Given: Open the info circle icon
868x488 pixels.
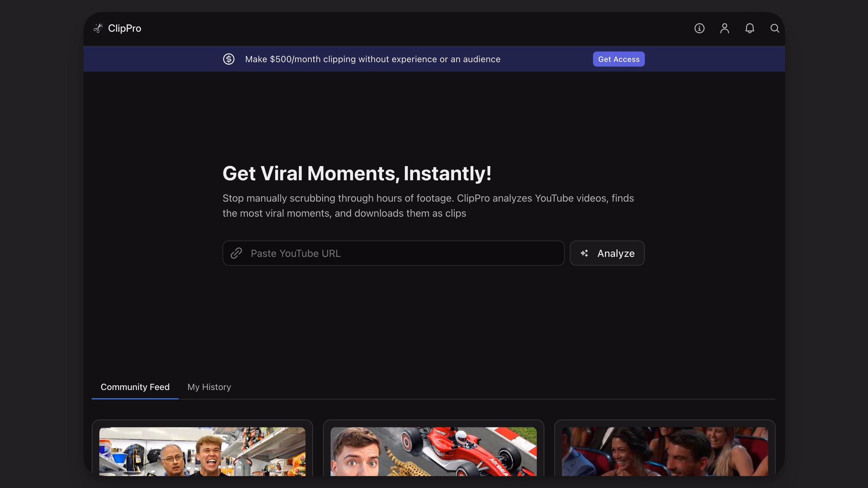Looking at the screenshot, I should 699,28.
